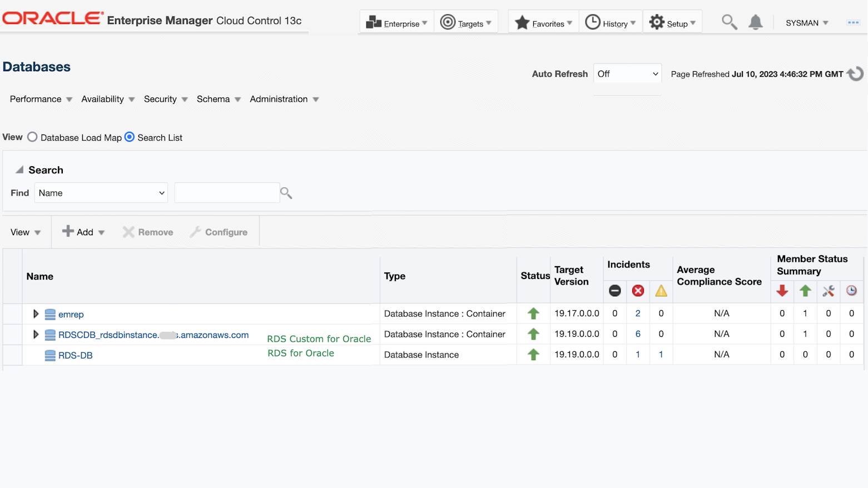Viewport: 868px width, 488px height.
Task: Expand the RDSCDB_rdsdbinstance tree row
Action: pos(36,335)
